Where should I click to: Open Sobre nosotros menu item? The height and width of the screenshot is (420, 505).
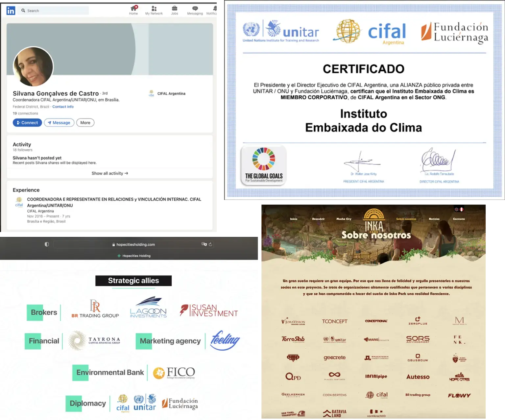pyautogui.click(x=406, y=219)
